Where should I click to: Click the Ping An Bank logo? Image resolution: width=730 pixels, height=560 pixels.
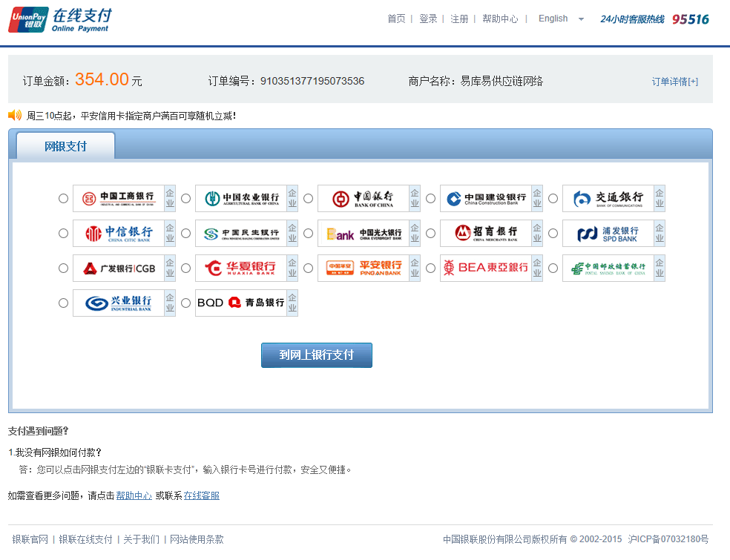tap(363, 268)
